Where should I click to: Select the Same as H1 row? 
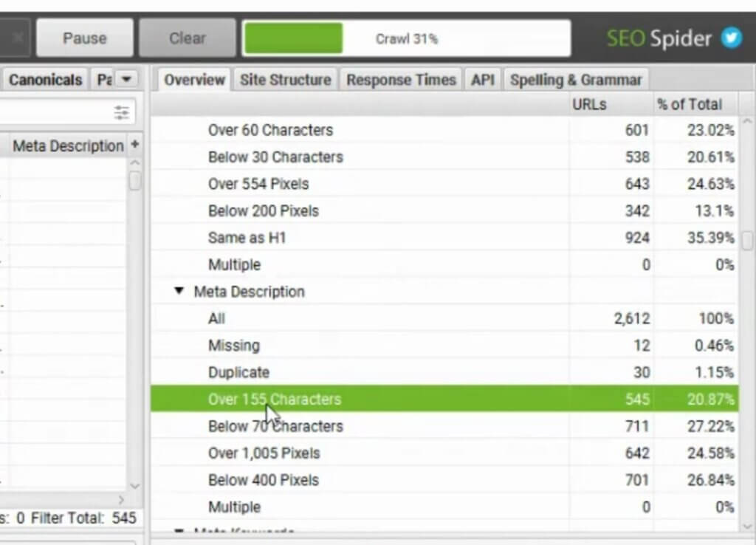click(444, 238)
